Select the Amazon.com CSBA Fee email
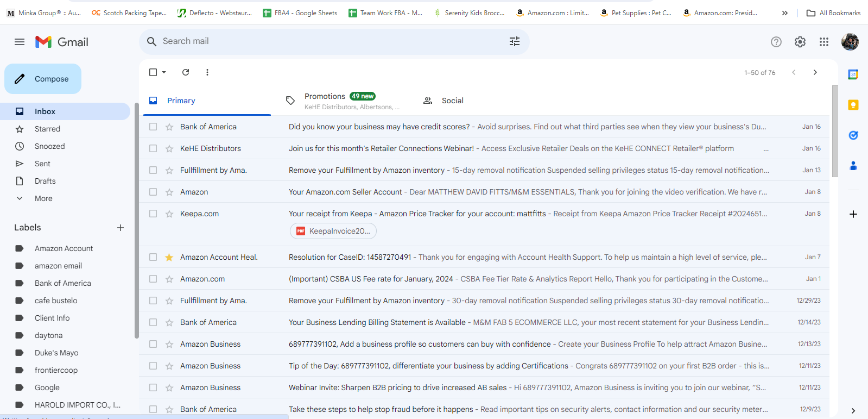868x419 pixels. (x=153, y=279)
